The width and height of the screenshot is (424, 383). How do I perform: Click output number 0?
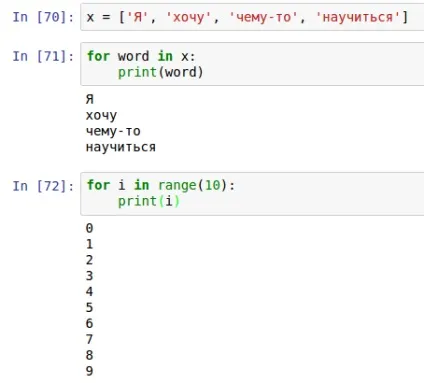tap(89, 228)
